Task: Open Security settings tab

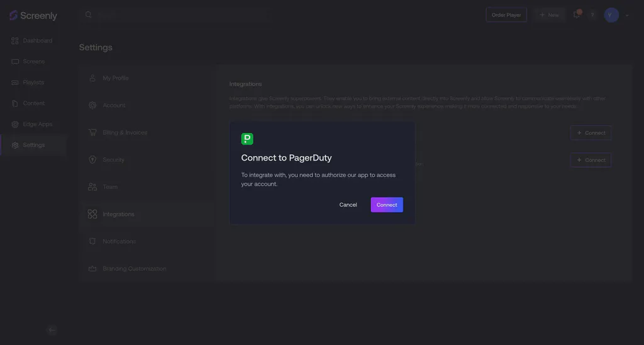Action: 146,159
